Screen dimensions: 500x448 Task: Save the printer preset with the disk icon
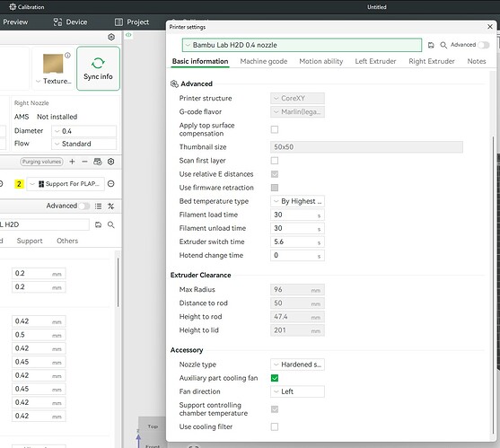click(431, 45)
